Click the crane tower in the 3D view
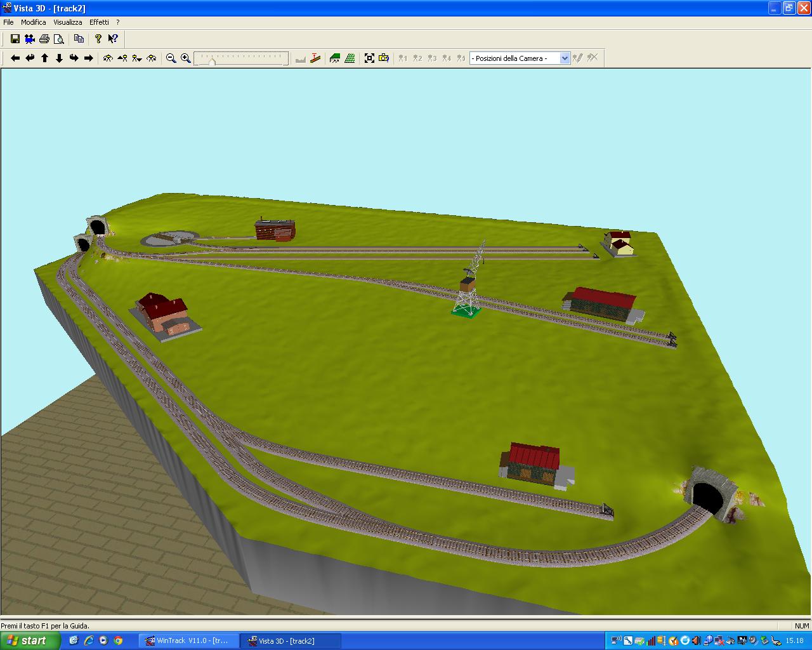812x650 pixels. [x=469, y=279]
